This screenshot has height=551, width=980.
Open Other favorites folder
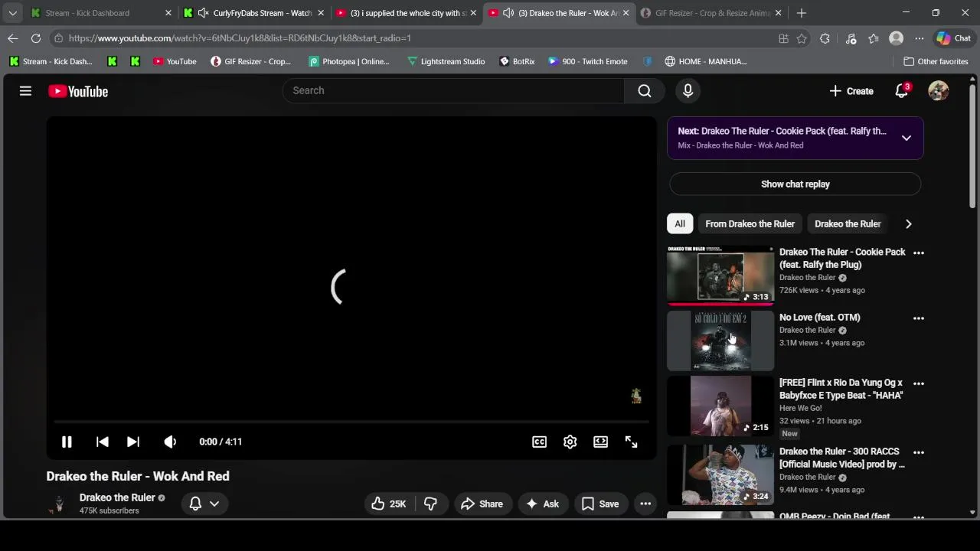coord(936,61)
